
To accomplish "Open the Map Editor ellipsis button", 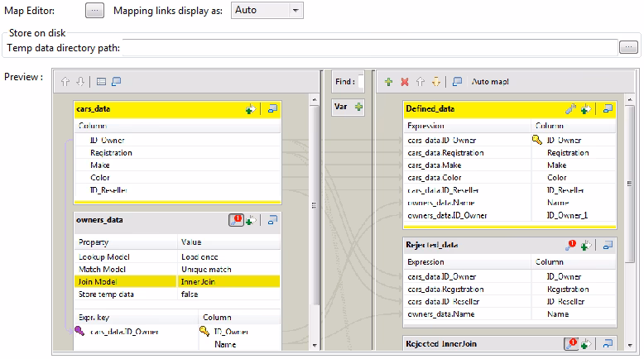I will click(94, 10).
